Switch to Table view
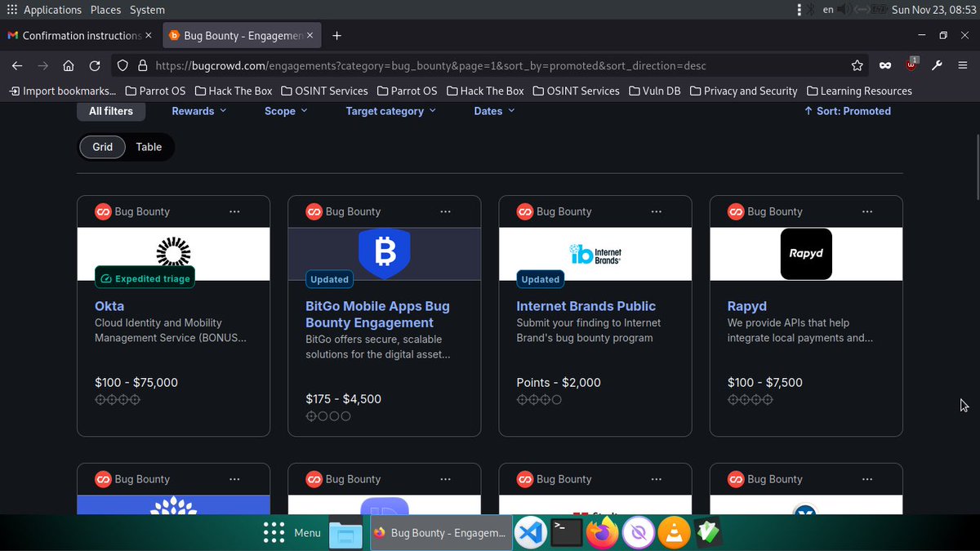Screen dimensions: 980x551 click(149, 147)
